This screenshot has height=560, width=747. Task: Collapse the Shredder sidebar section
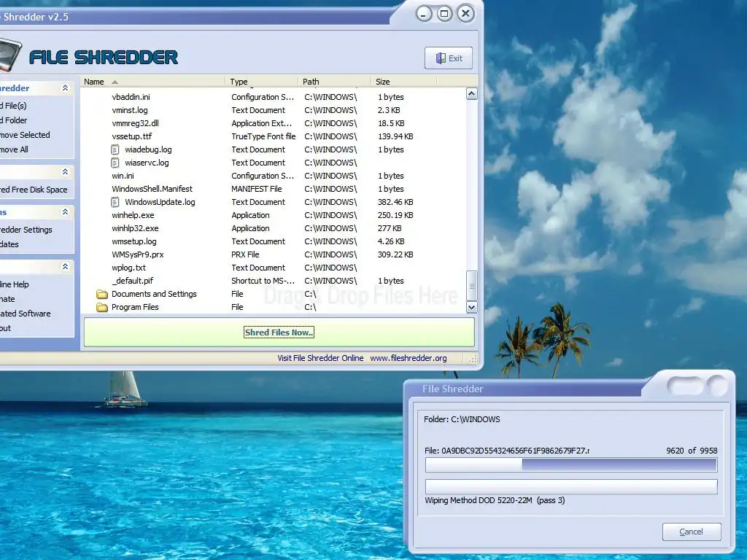tap(65, 88)
